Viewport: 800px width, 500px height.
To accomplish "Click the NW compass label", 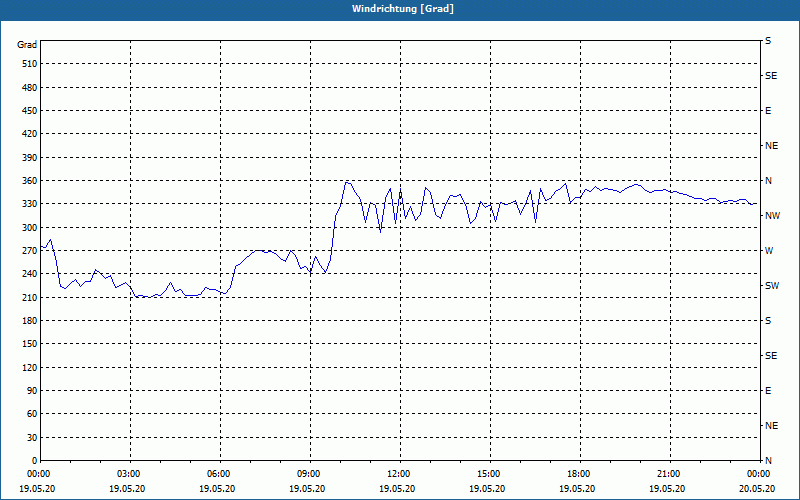I will (772, 216).
